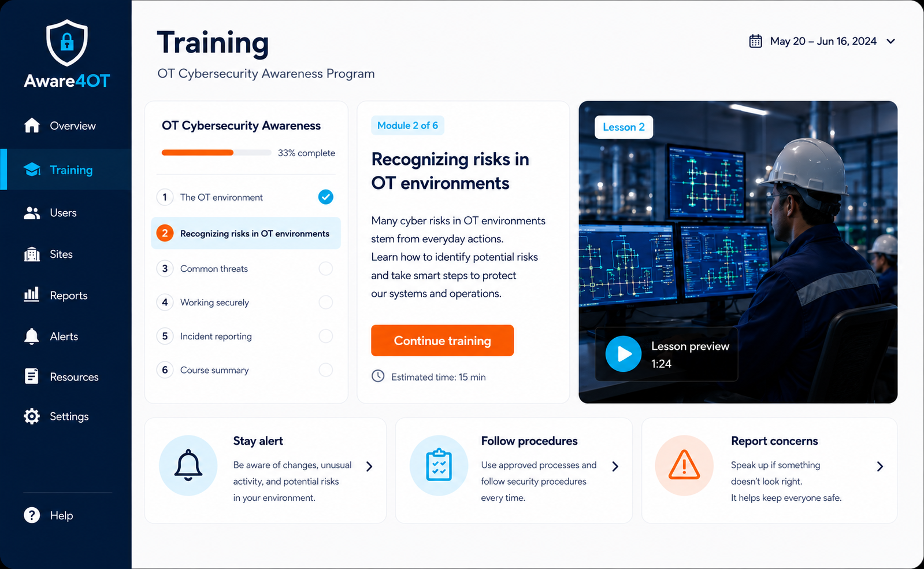Toggle the Working securely completion circle
Screen dimensions: 924x569
[326, 302]
